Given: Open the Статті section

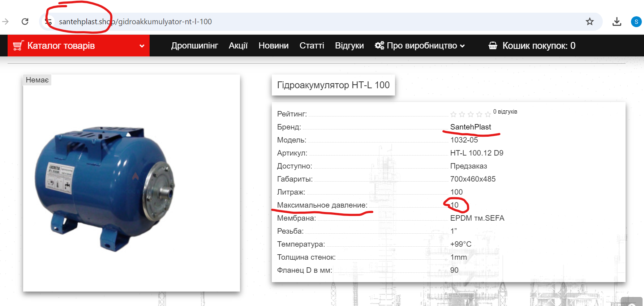Looking at the screenshot, I should click(312, 46).
